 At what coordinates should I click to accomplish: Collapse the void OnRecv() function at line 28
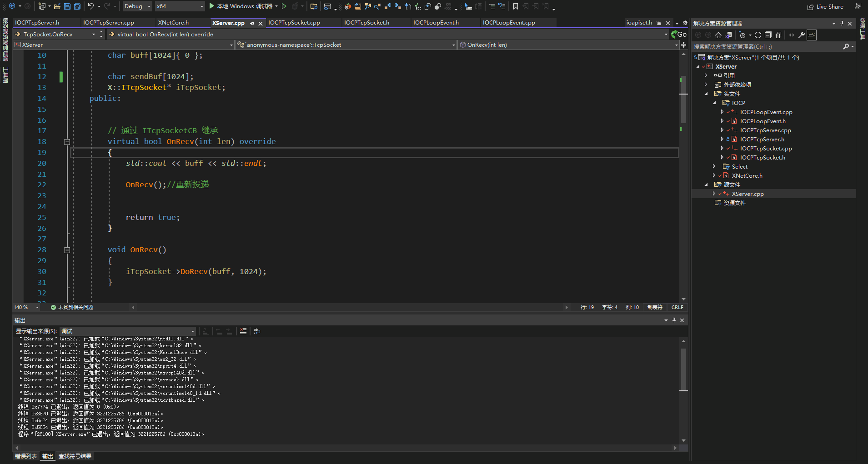pos(67,250)
